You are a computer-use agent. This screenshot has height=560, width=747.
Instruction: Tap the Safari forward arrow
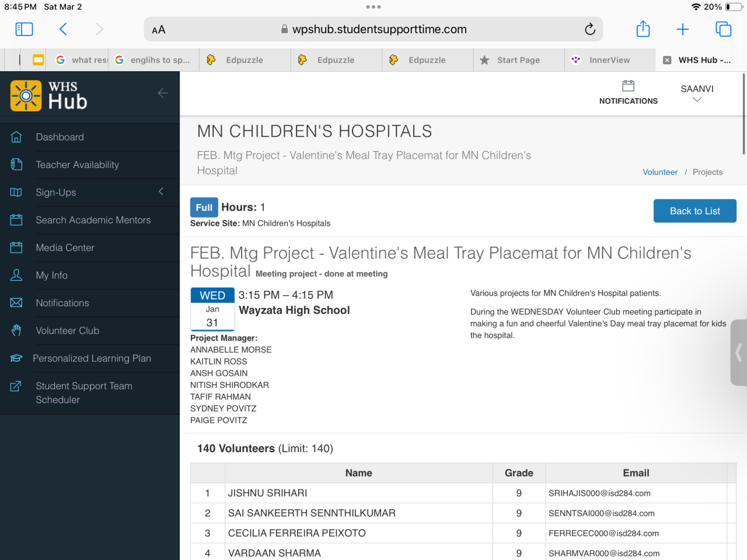[99, 29]
